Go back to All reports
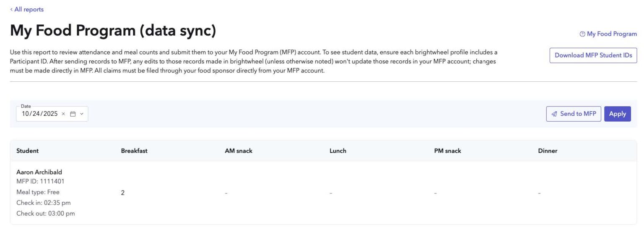Screen dimensions: 644x232 (27, 9)
